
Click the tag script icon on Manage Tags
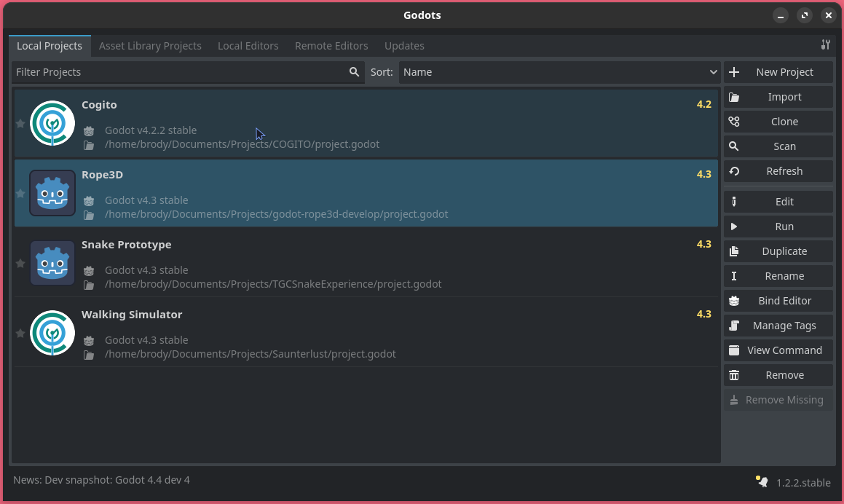733,326
